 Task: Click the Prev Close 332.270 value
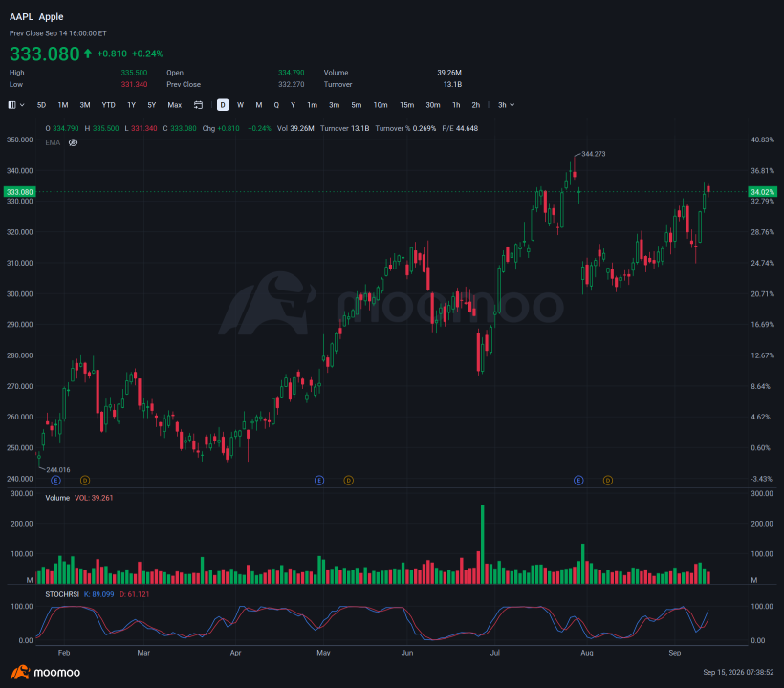coord(291,84)
